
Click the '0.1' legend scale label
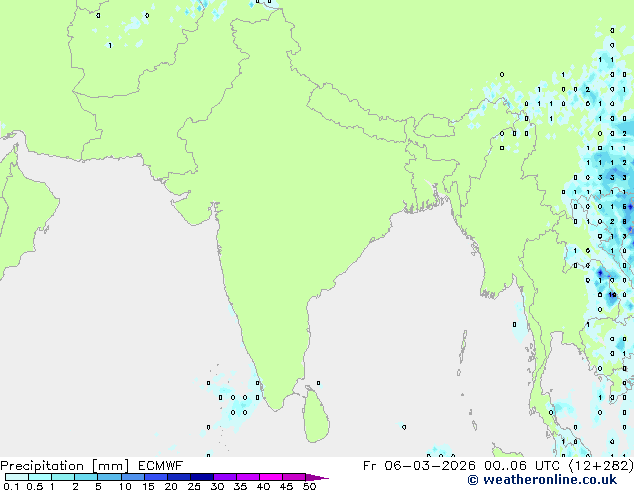tap(11, 486)
